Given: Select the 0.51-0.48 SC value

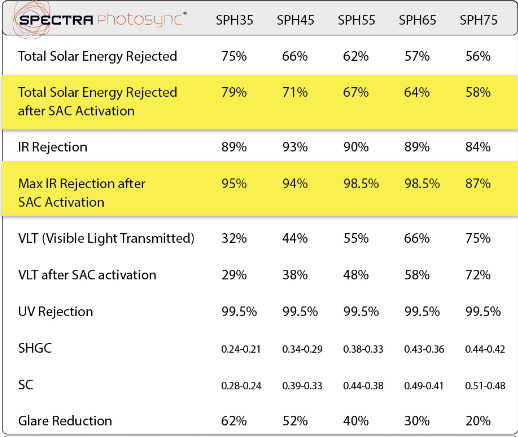Looking at the screenshot, I should [485, 386].
